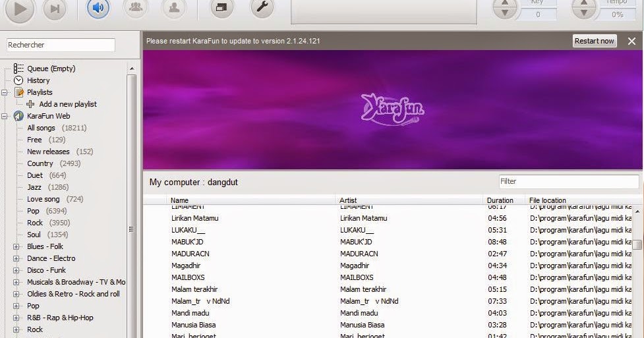Select the Jazz (1286) category
Screen dimensions: 644x338
click(x=47, y=187)
